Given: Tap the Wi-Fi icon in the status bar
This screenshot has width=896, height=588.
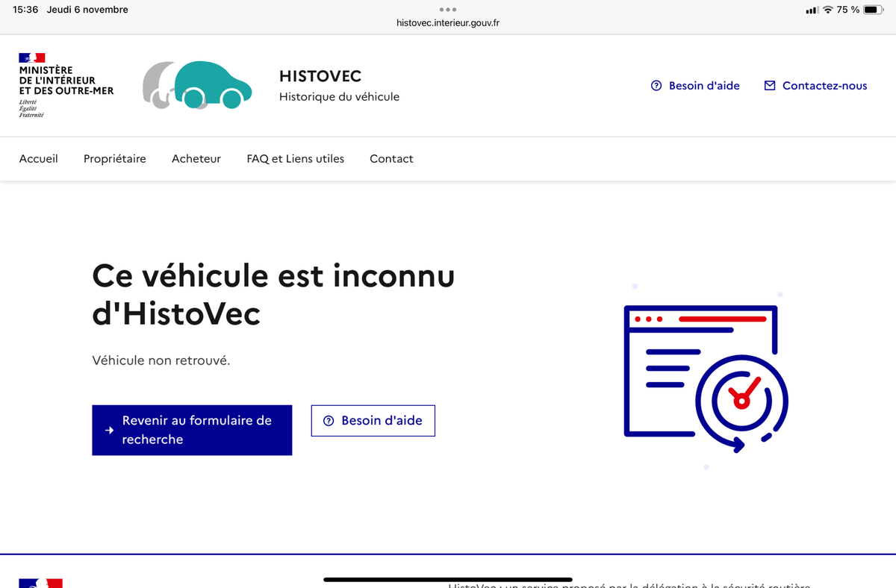Looking at the screenshot, I should point(827,10).
